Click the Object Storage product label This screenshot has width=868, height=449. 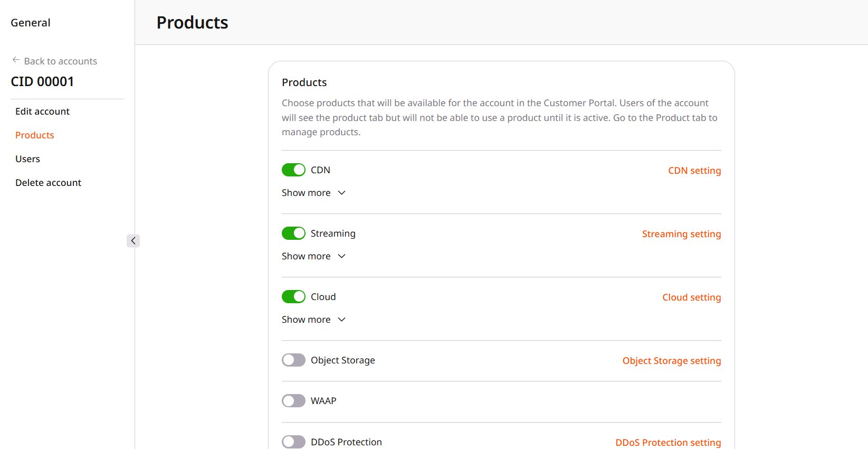(x=342, y=360)
